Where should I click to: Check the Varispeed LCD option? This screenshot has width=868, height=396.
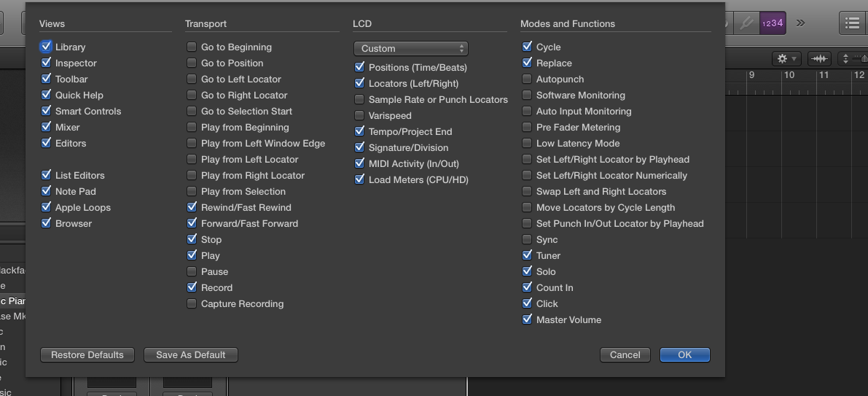pos(359,115)
